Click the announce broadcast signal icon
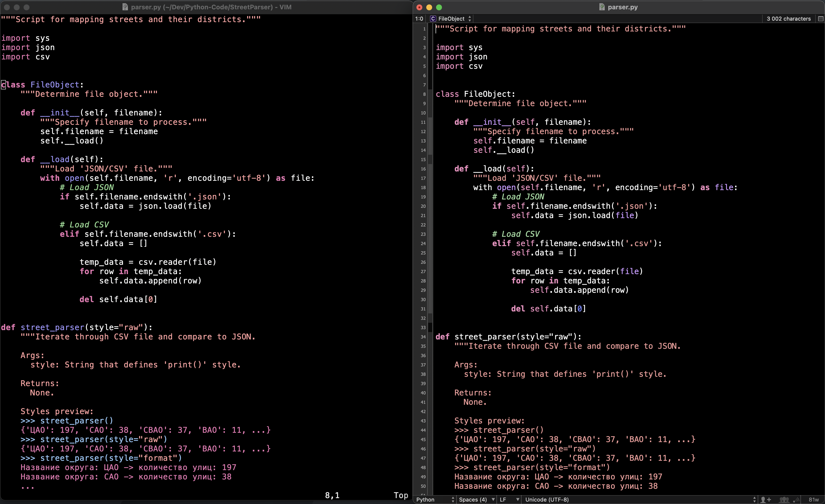The width and height of the screenshot is (825, 504). [x=797, y=499]
